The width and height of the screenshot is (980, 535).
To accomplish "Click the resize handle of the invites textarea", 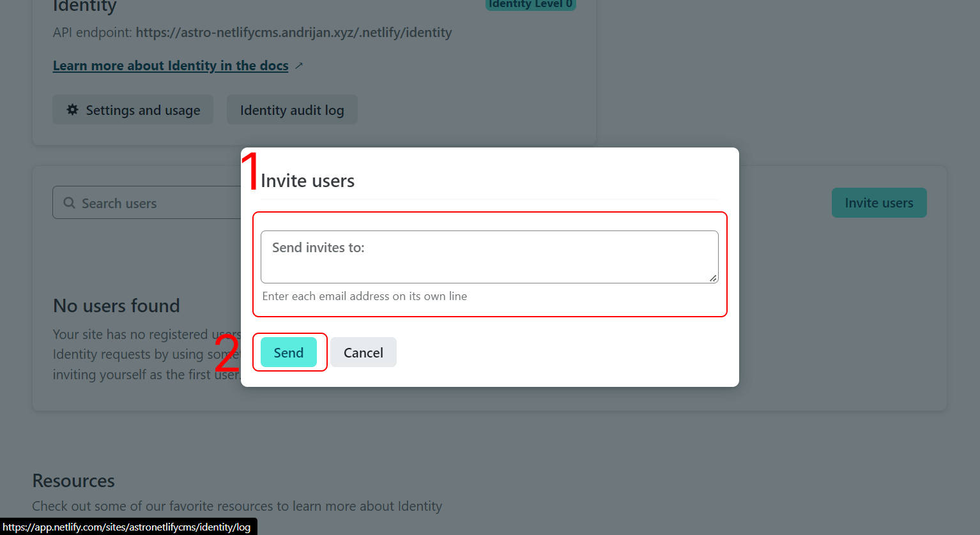I will [x=713, y=278].
